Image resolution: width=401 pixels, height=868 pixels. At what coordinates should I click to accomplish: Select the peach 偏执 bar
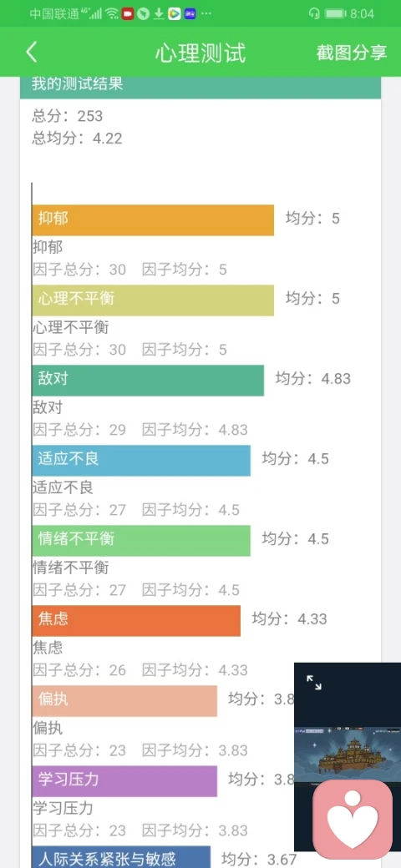[124, 701]
